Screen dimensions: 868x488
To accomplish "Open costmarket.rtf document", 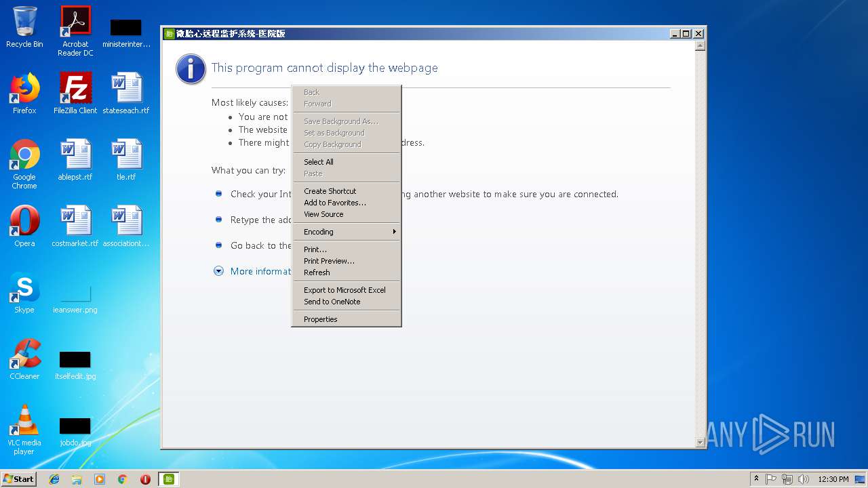I will pos(75,226).
